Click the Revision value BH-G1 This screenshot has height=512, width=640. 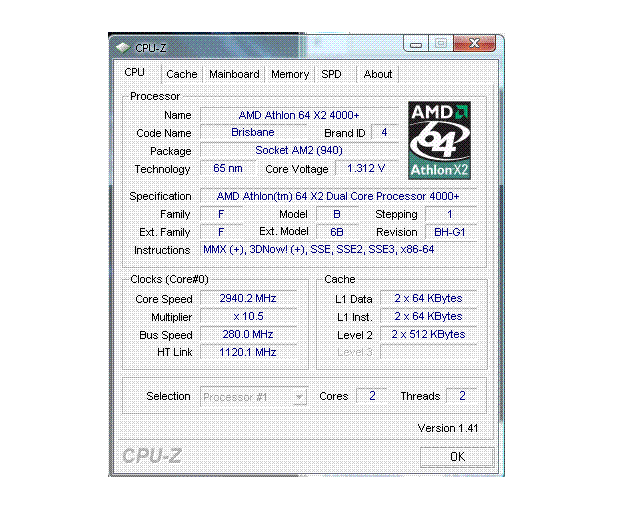click(450, 232)
